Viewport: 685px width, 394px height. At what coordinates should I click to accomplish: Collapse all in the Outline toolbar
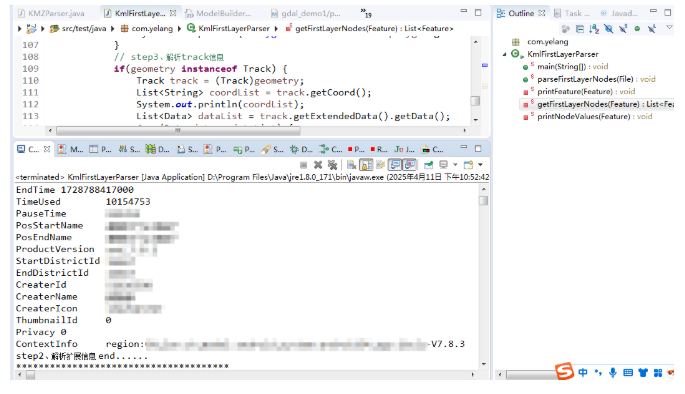(580, 29)
